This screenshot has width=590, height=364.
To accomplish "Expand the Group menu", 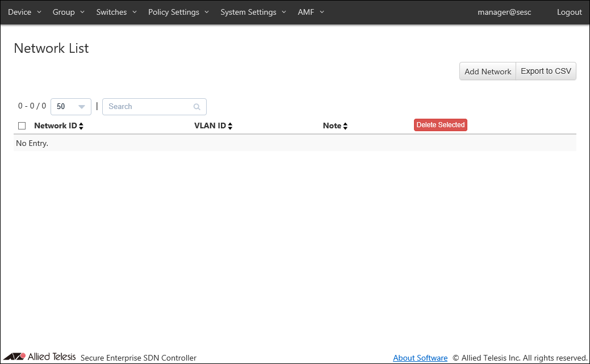I will [68, 12].
